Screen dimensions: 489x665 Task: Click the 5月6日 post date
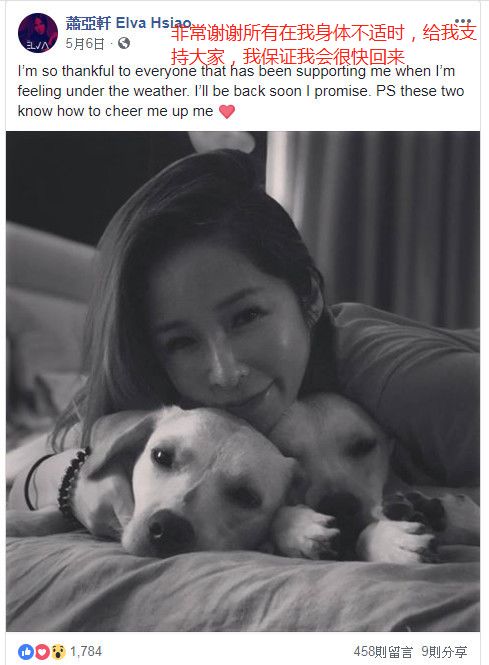pos(85,43)
